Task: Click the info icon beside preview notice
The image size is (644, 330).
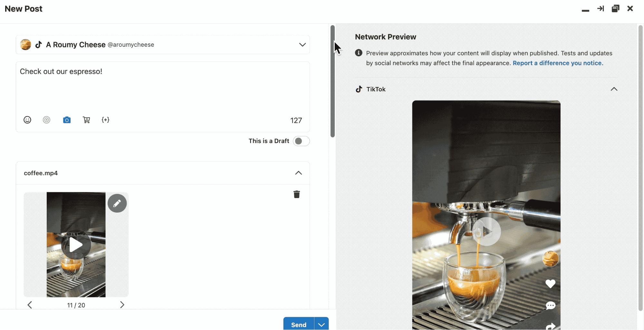Action: (x=359, y=53)
